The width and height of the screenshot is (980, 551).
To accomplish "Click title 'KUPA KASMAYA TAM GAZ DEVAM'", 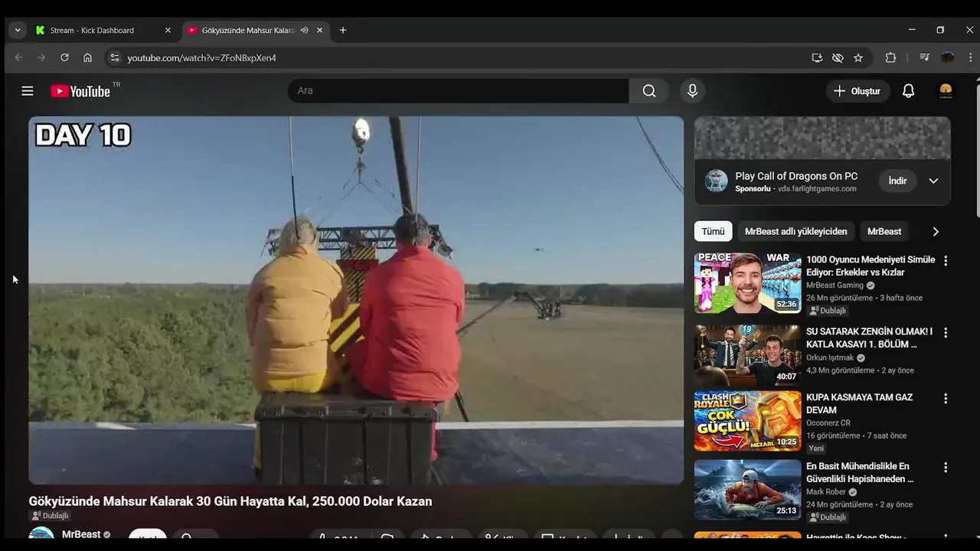I will tap(859, 403).
